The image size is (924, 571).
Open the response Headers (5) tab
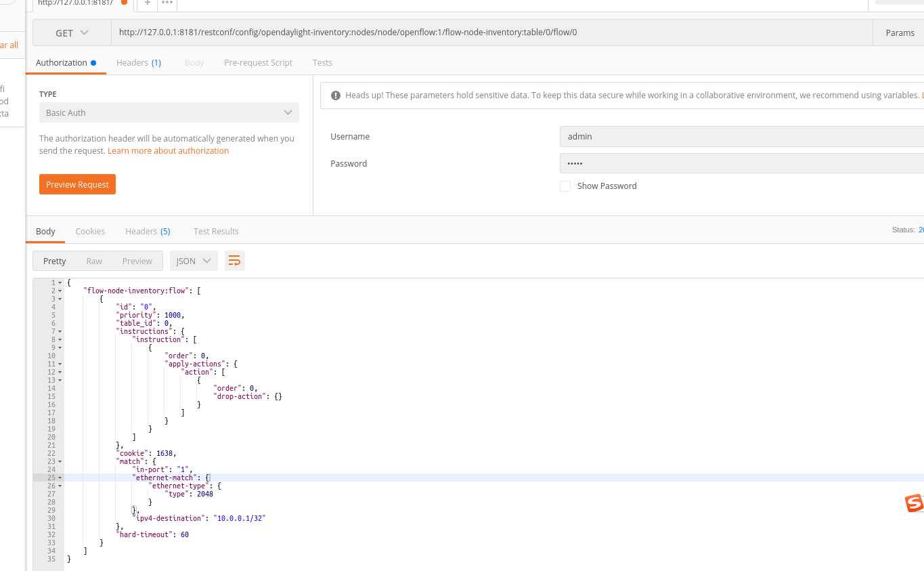click(148, 231)
